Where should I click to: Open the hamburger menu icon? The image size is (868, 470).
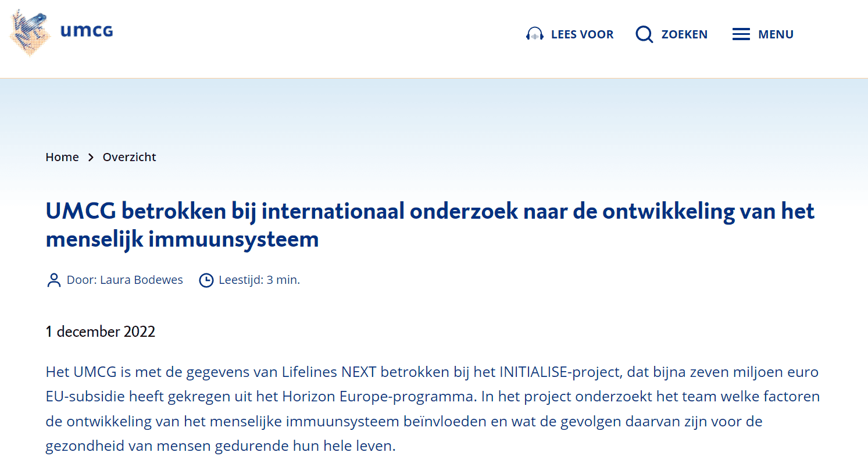click(741, 34)
